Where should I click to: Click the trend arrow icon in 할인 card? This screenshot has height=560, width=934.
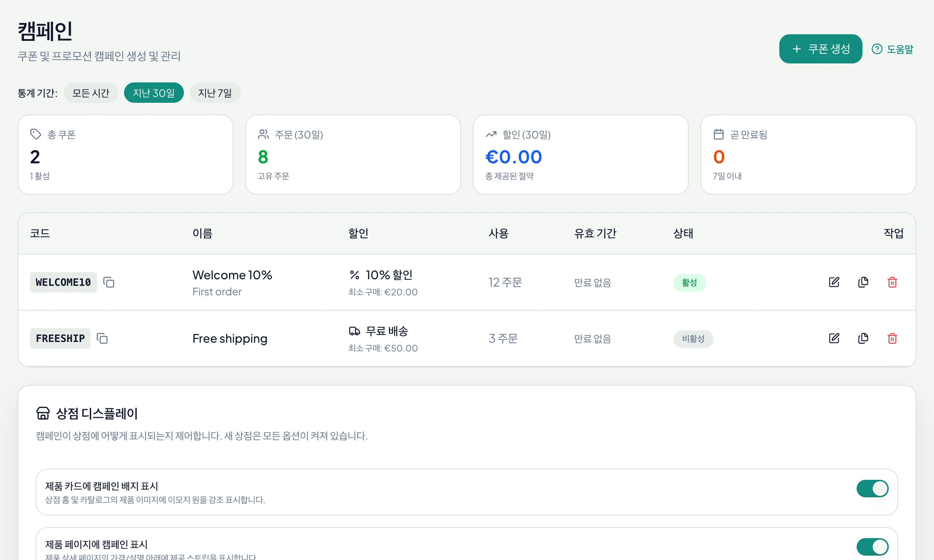pyautogui.click(x=491, y=134)
